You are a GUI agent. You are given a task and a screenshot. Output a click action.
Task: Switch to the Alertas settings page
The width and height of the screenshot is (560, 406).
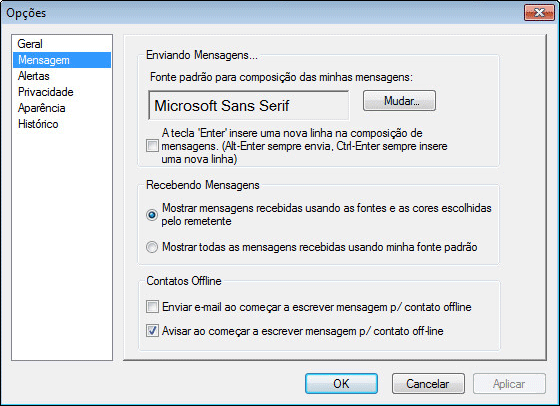coord(34,76)
